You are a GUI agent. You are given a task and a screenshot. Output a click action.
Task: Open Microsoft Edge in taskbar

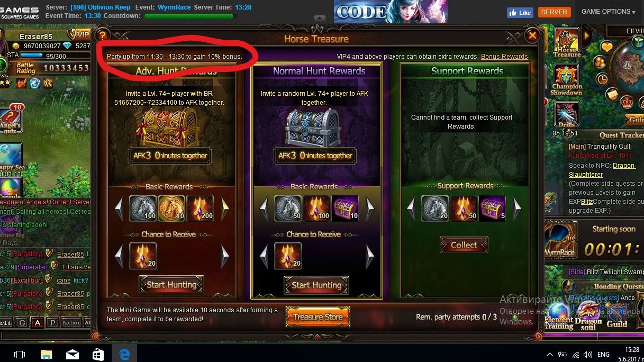tap(124, 354)
